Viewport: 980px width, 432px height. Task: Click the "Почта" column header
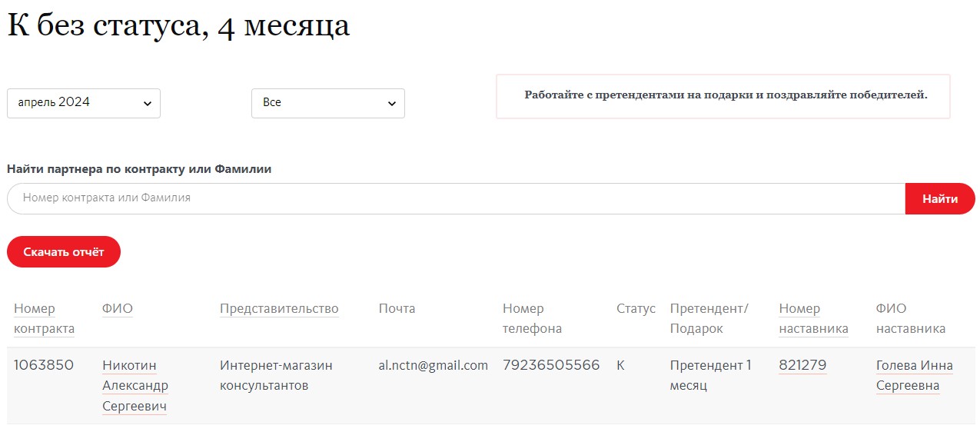(397, 308)
